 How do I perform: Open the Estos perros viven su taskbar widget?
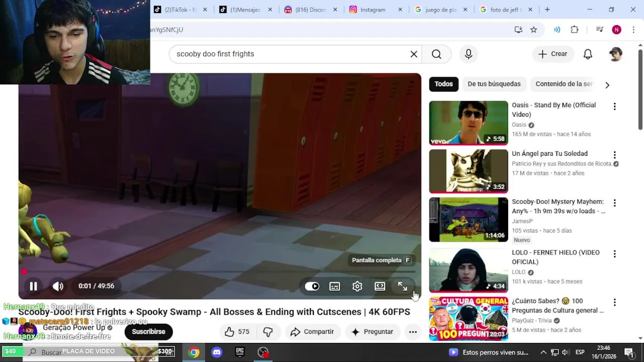(489, 352)
